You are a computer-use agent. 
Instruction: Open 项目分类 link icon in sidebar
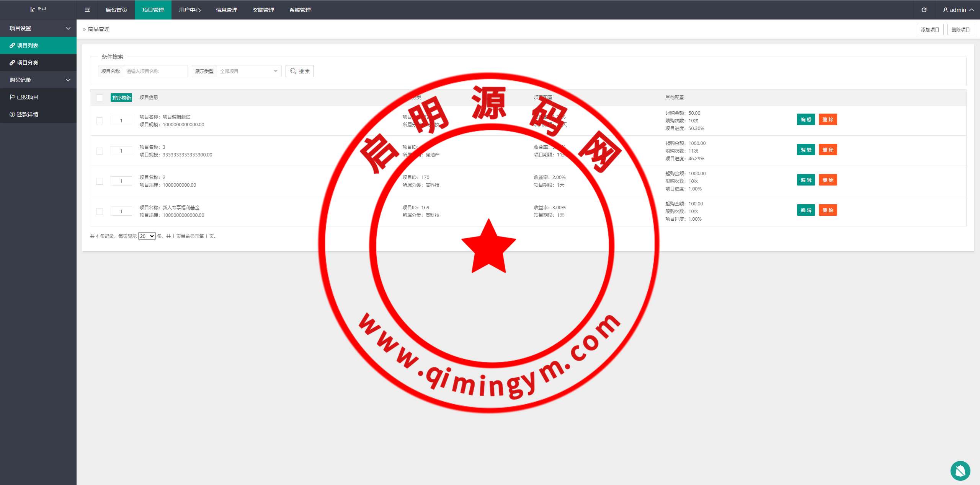click(12, 63)
